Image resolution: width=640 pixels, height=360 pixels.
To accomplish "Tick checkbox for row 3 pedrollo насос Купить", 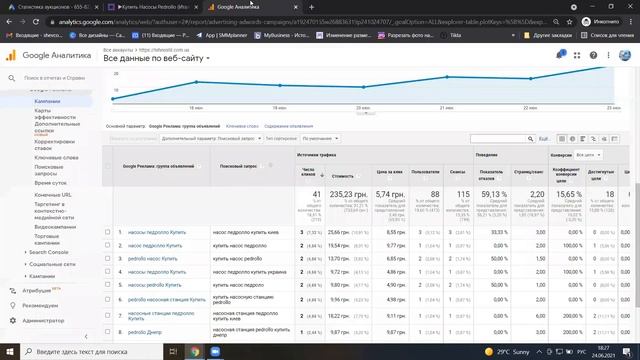I will (x=108, y=258).
